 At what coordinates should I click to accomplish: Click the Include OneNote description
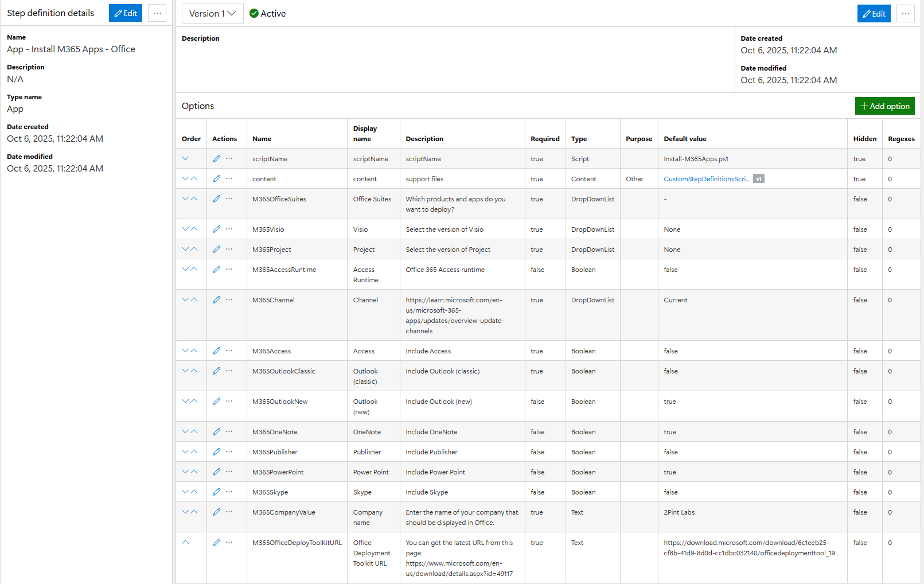(x=431, y=432)
